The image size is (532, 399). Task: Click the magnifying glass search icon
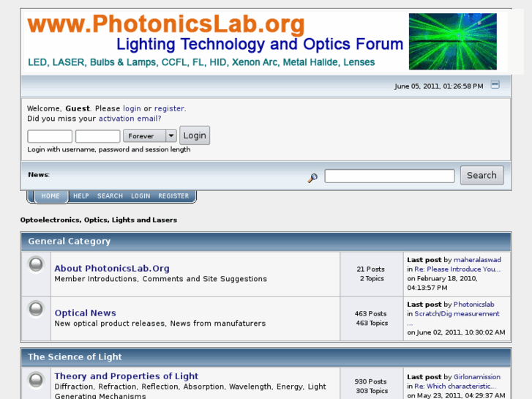[x=312, y=178]
